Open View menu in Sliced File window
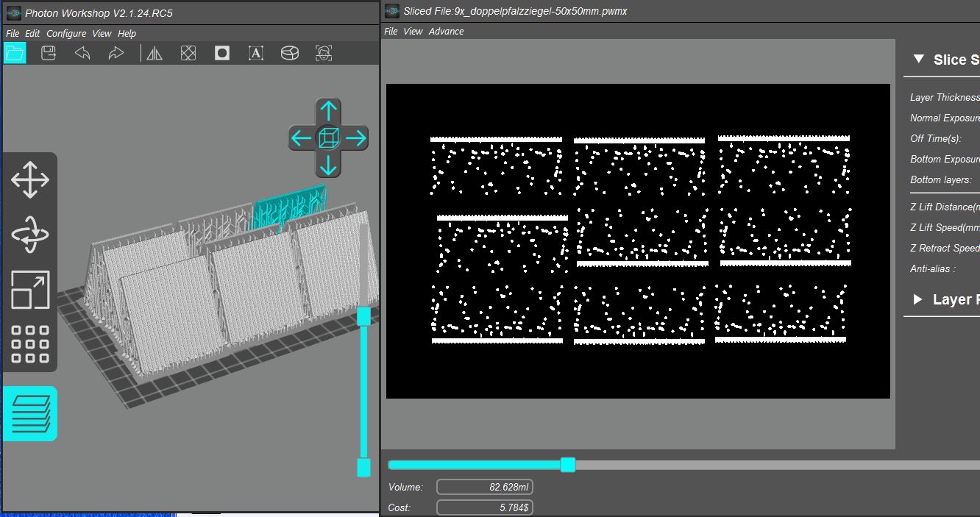The width and height of the screenshot is (980, 517). coord(413,31)
